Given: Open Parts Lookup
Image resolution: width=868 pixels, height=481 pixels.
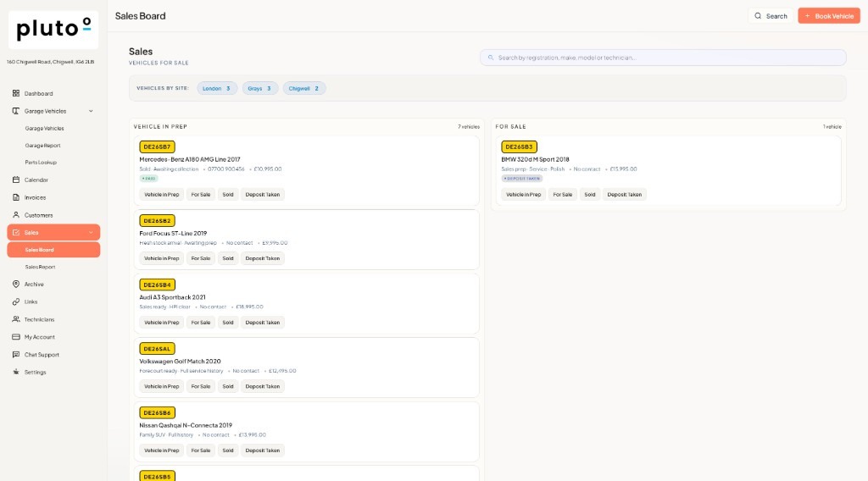Looking at the screenshot, I should pyautogui.click(x=41, y=163).
